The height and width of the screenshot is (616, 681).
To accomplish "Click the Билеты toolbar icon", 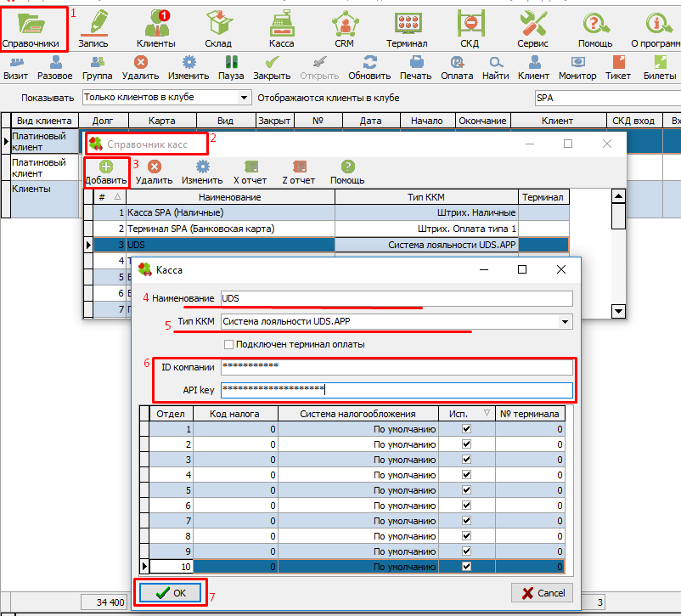I will [x=660, y=68].
